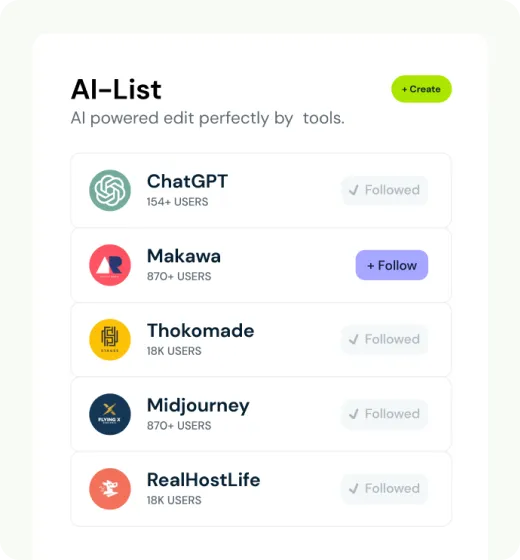Open the ChatGPT name link

[x=188, y=181]
